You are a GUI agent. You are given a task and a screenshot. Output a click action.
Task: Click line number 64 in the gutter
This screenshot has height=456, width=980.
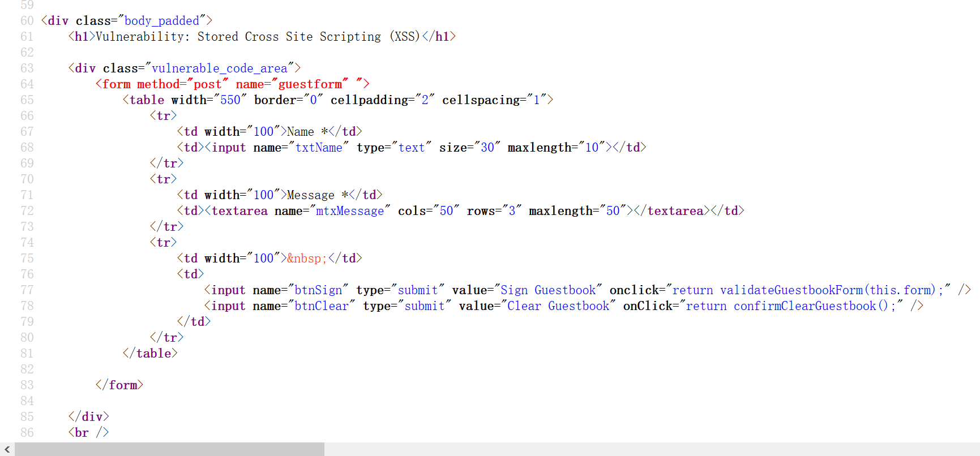[x=27, y=84]
